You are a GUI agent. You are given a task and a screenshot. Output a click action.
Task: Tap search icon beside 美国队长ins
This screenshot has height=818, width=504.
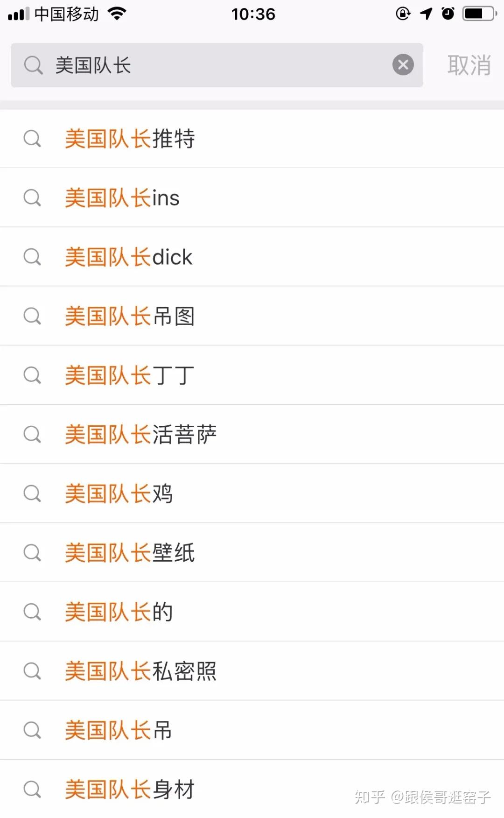pyautogui.click(x=32, y=198)
